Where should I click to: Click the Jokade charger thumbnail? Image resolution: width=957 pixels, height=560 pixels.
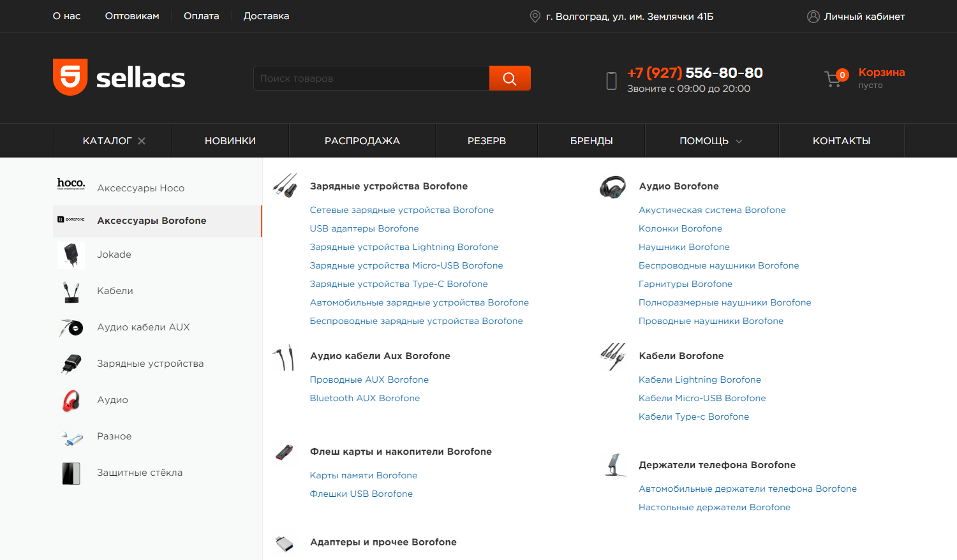click(71, 254)
